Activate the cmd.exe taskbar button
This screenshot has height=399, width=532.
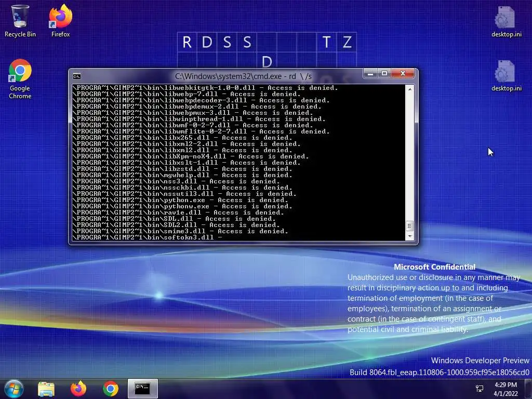pos(143,389)
